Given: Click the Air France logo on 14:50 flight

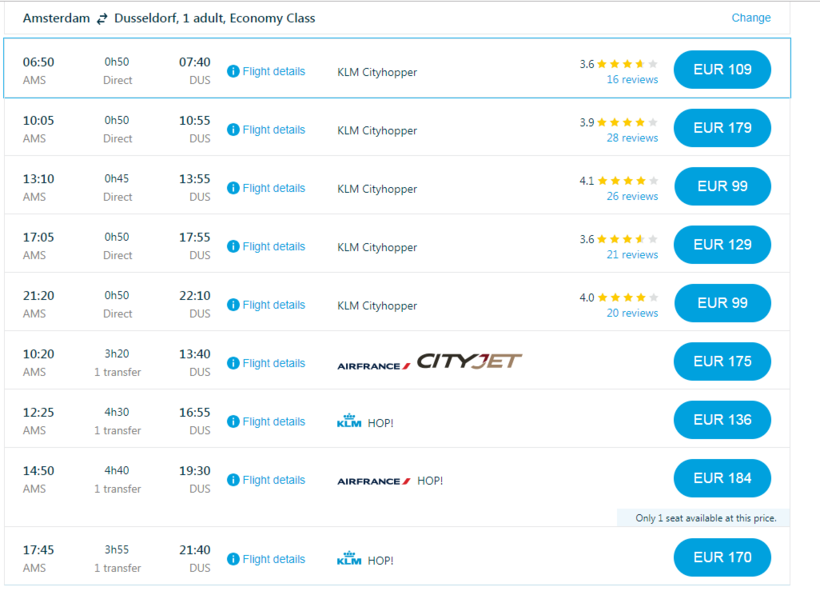Looking at the screenshot, I should (374, 481).
